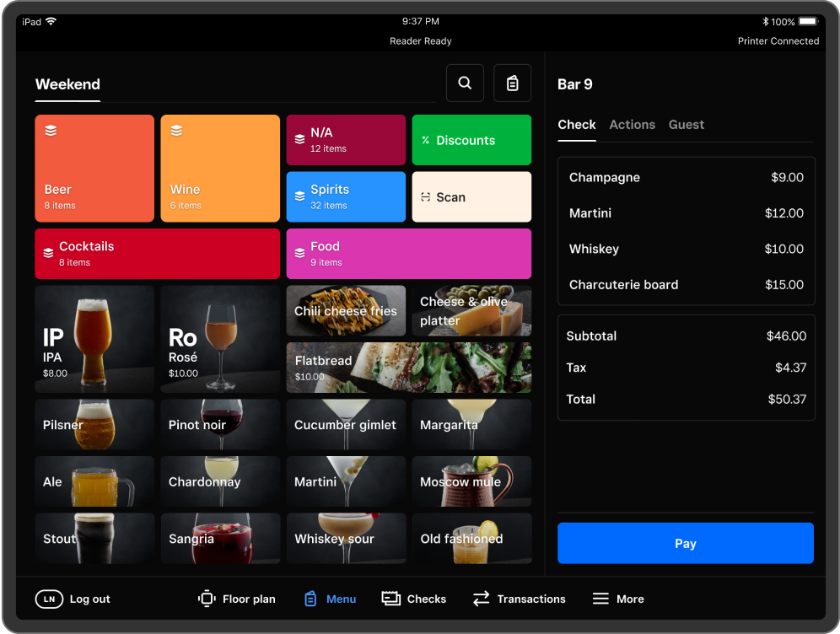
Task: Open the Spirits category
Action: (x=346, y=196)
